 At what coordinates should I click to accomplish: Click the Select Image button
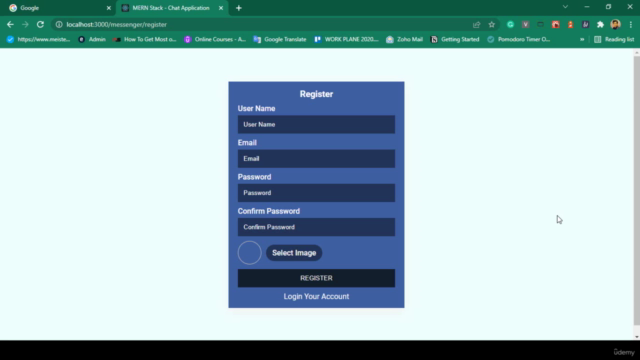click(x=294, y=253)
